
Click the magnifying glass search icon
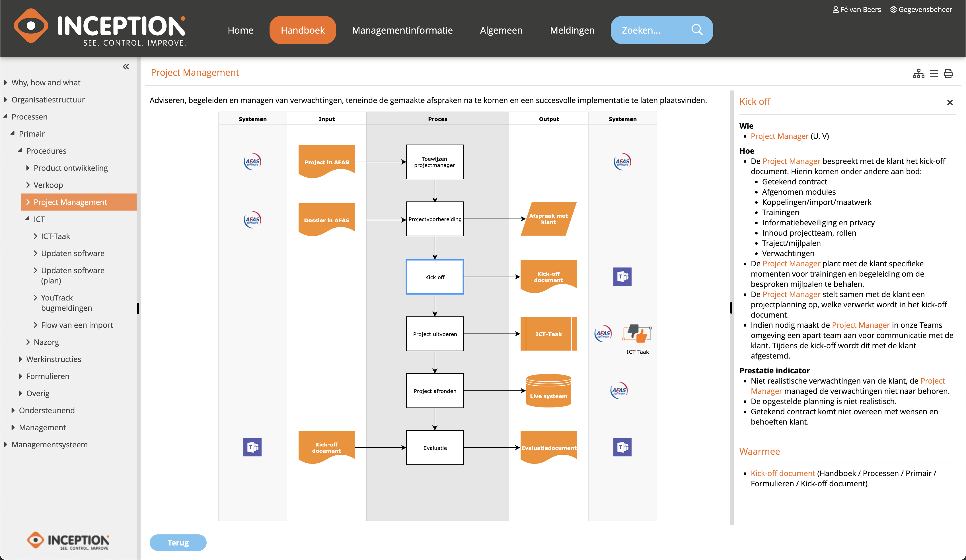point(696,30)
